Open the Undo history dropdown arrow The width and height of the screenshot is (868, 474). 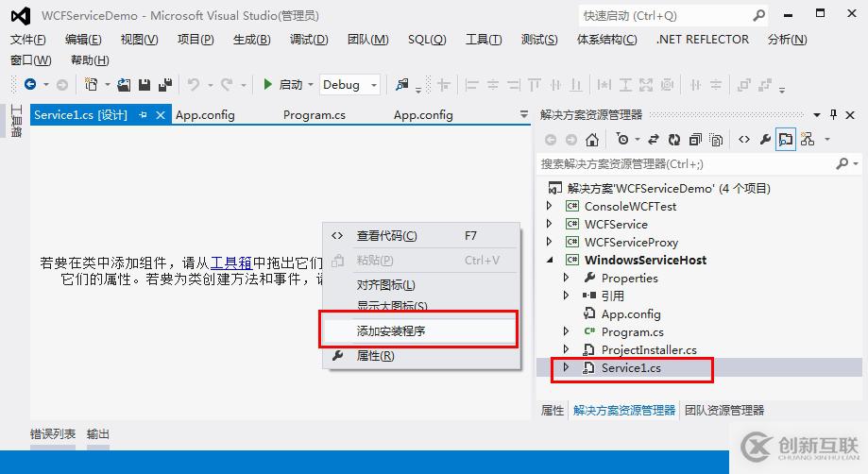click(211, 85)
